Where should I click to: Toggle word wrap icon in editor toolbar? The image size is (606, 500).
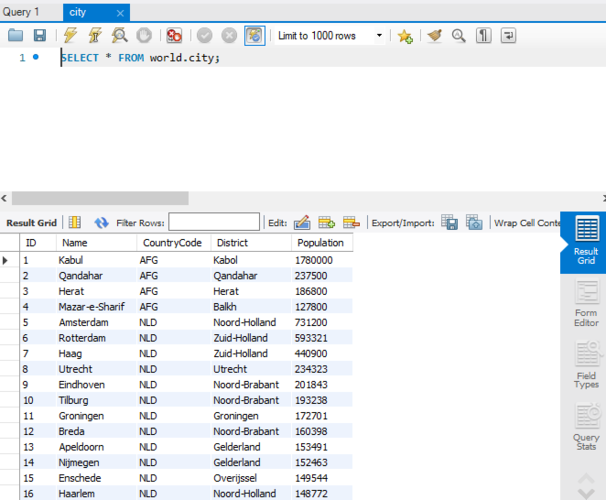(x=508, y=36)
